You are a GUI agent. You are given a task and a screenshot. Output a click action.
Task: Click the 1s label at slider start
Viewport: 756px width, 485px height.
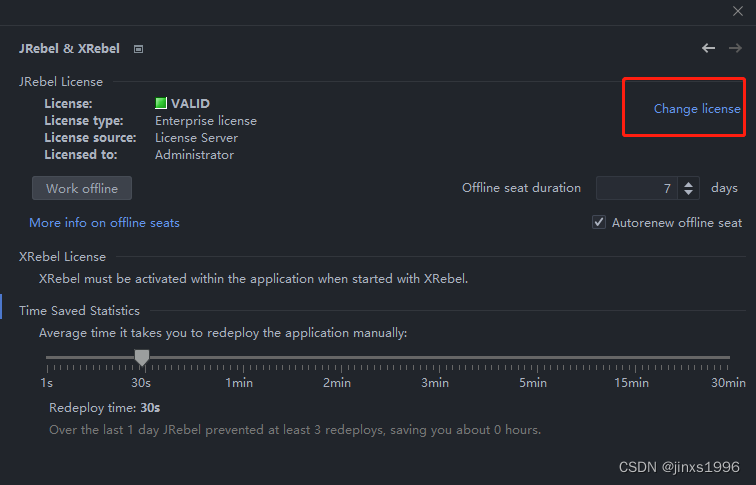pyautogui.click(x=47, y=383)
